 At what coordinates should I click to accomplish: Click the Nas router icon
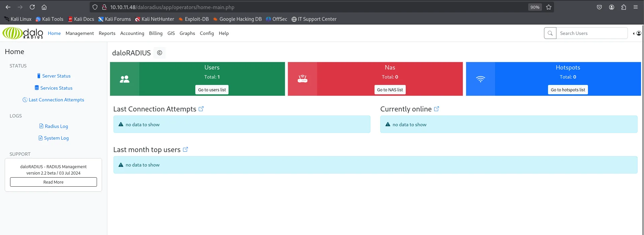point(302,79)
